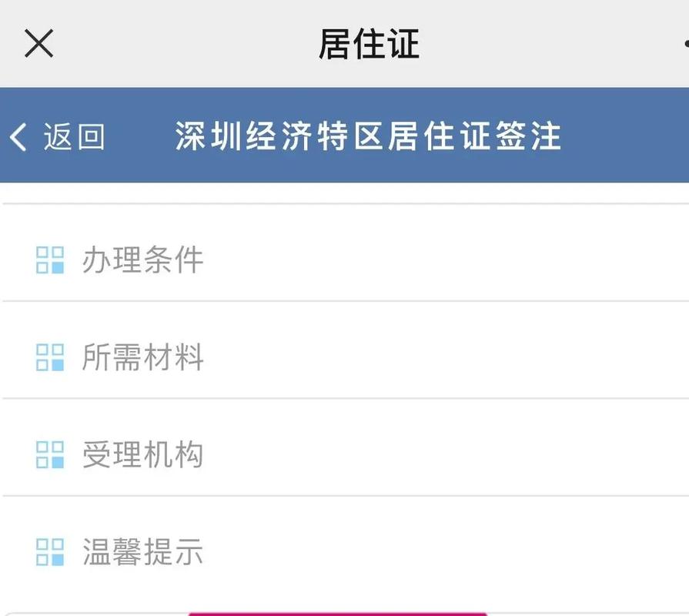Open the 办理条件 text entry
This screenshot has height=616, width=689.
pyautogui.click(x=143, y=259)
